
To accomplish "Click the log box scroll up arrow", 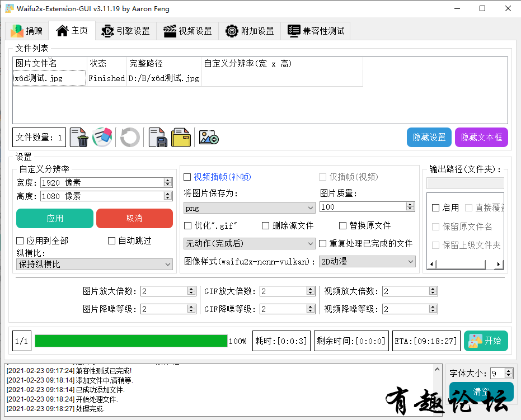I will 437,369.
